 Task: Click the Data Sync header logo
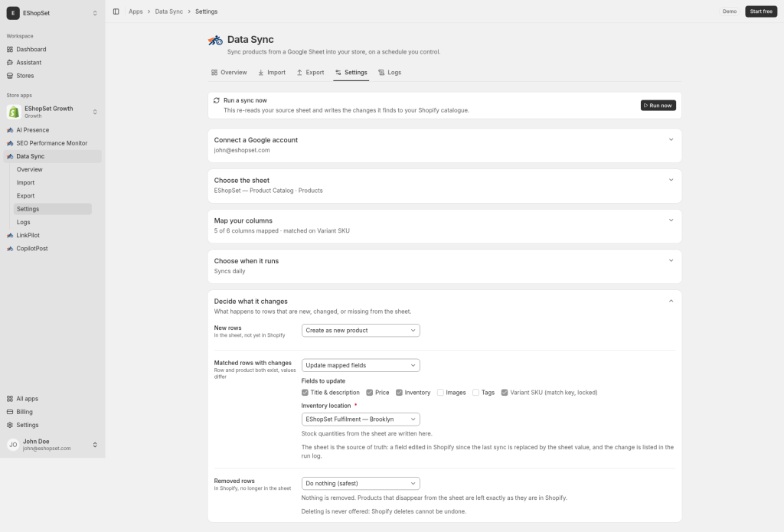coord(215,40)
